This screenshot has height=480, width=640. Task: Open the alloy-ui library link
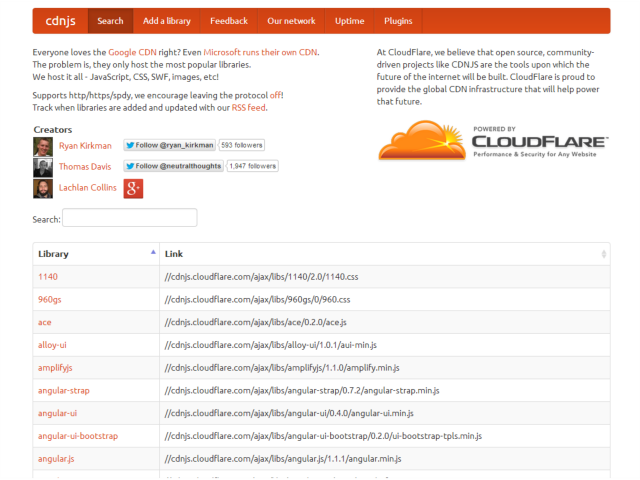pyautogui.click(x=52, y=345)
